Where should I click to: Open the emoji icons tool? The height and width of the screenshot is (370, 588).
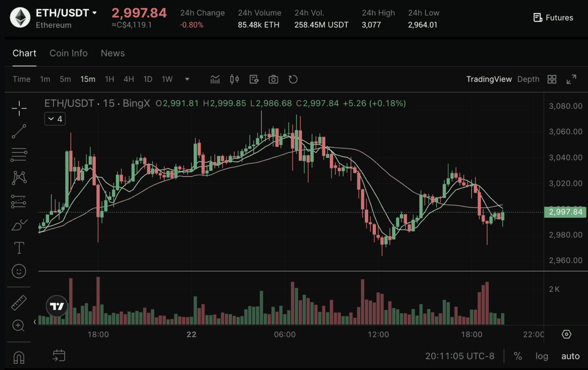point(19,271)
